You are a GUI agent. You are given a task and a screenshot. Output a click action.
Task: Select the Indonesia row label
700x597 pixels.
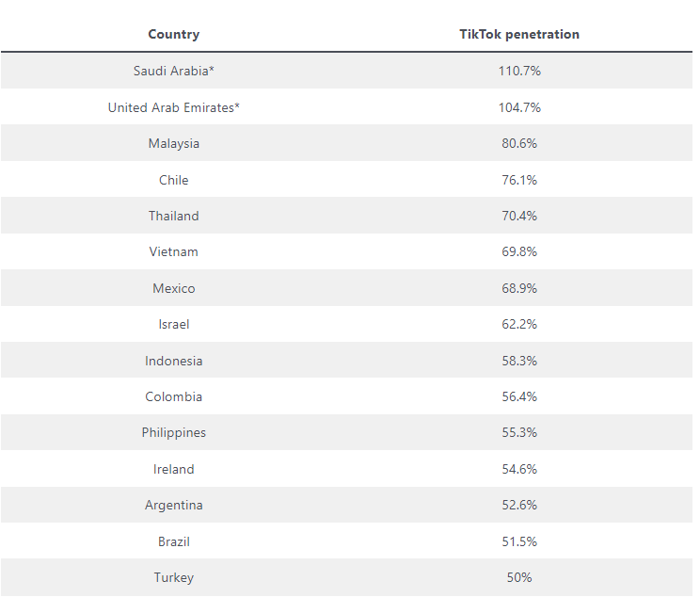[x=174, y=361]
